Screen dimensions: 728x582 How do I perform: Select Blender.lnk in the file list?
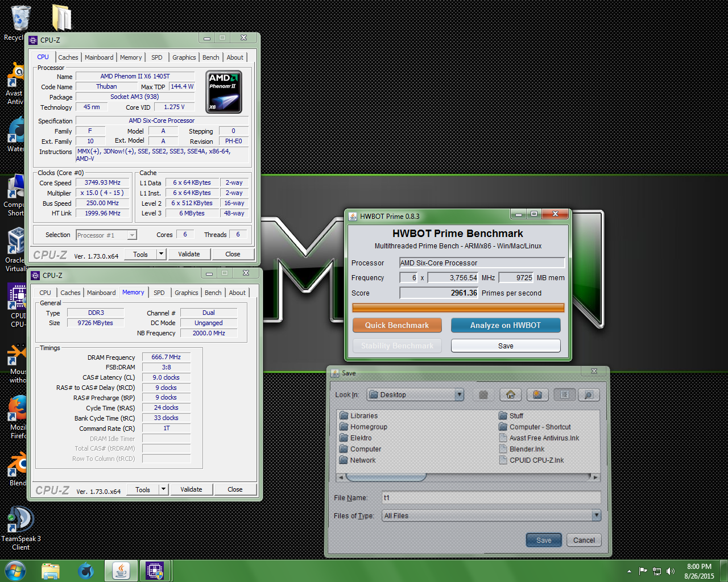[522, 449]
